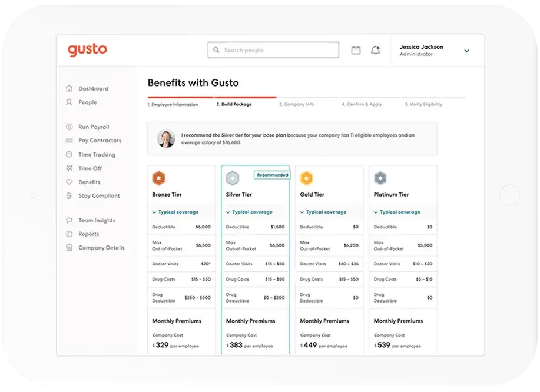Click the search magnifier icon

[216, 50]
